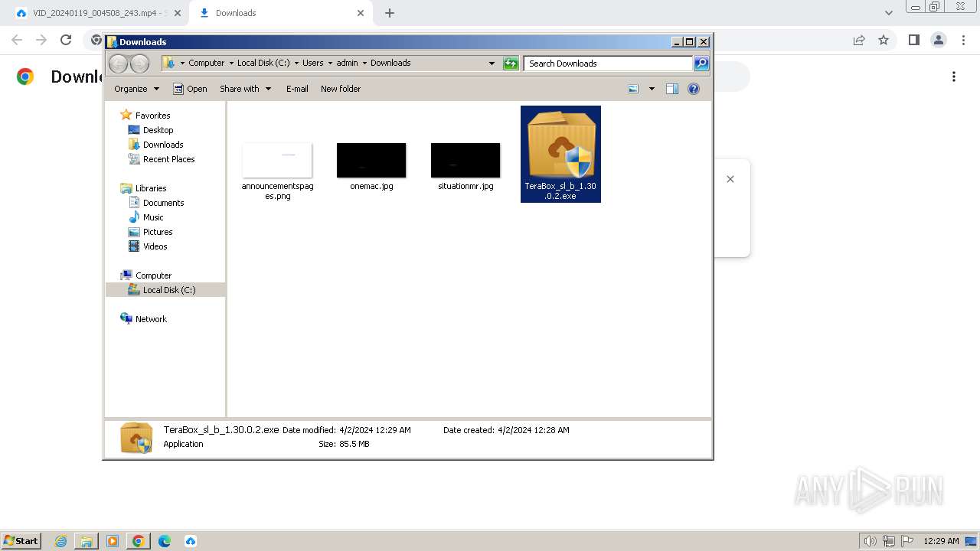This screenshot has width=980, height=551.
Task: Close the VID_20240119 mp4 Chrome tab
Action: pos(178,13)
